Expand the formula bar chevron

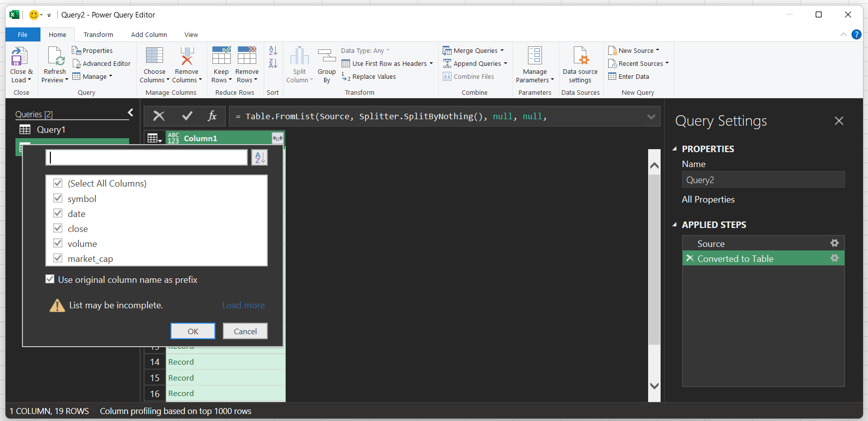(651, 116)
